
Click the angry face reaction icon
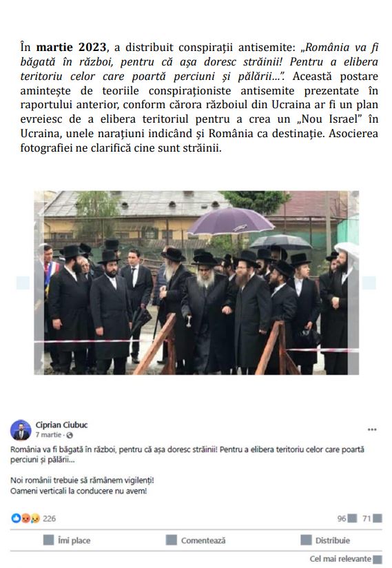click(x=25, y=518)
